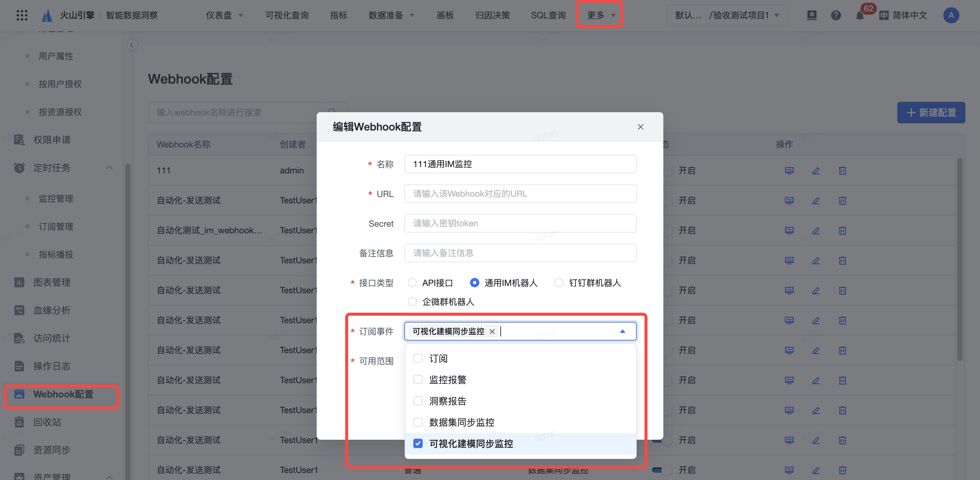
Task: Open the app launcher grid icon
Action: pyautogui.click(x=22, y=15)
